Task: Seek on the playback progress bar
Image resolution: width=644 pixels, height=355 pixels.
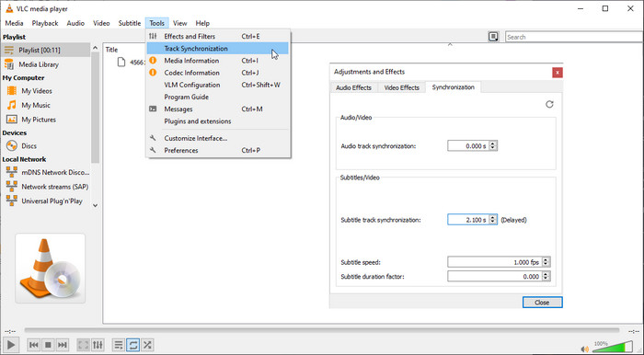Action: [322, 330]
